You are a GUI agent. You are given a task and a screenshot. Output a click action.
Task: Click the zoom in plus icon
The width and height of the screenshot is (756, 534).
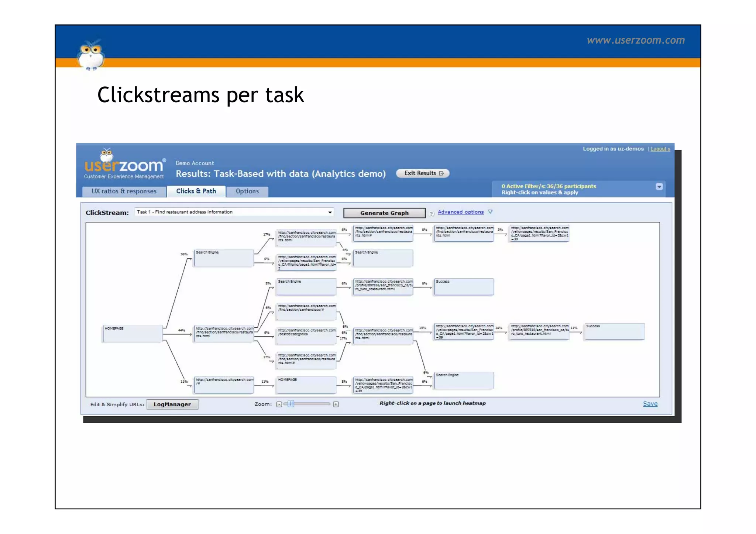click(x=336, y=404)
